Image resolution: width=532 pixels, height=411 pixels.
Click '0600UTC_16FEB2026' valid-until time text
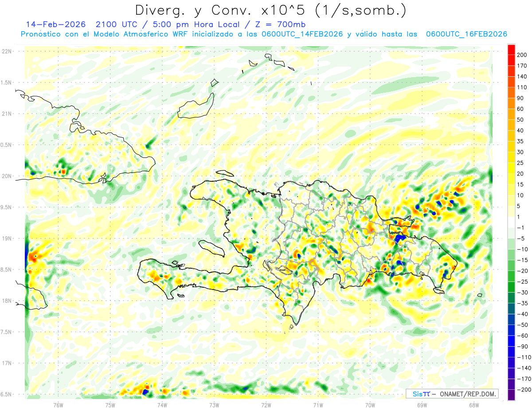pyautogui.click(x=466, y=34)
